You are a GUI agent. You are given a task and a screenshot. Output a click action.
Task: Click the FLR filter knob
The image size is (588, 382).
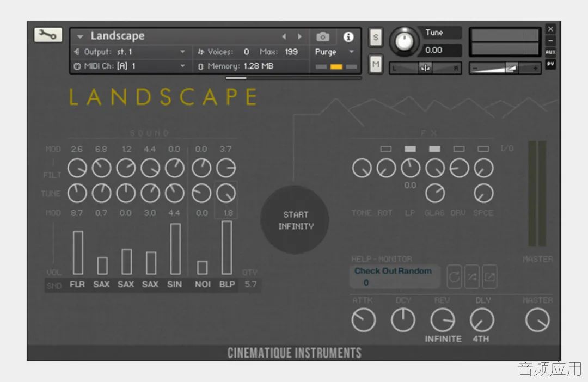tap(77, 168)
